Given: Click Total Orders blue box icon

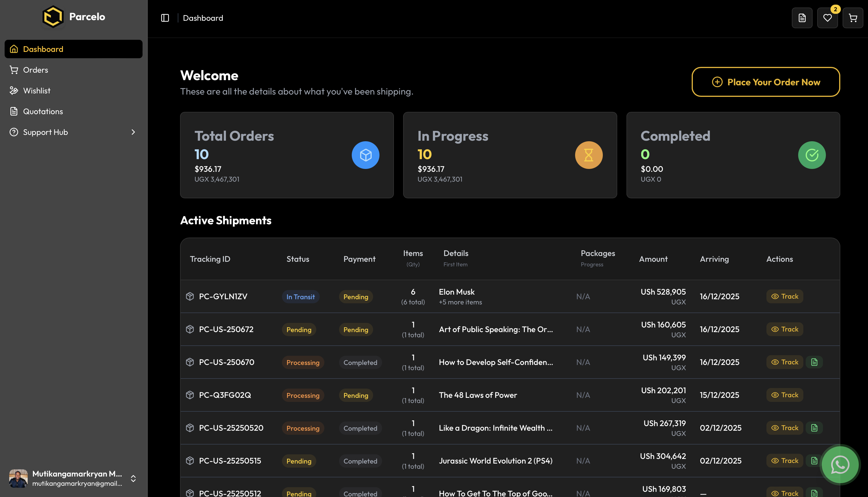Looking at the screenshot, I should tap(365, 155).
